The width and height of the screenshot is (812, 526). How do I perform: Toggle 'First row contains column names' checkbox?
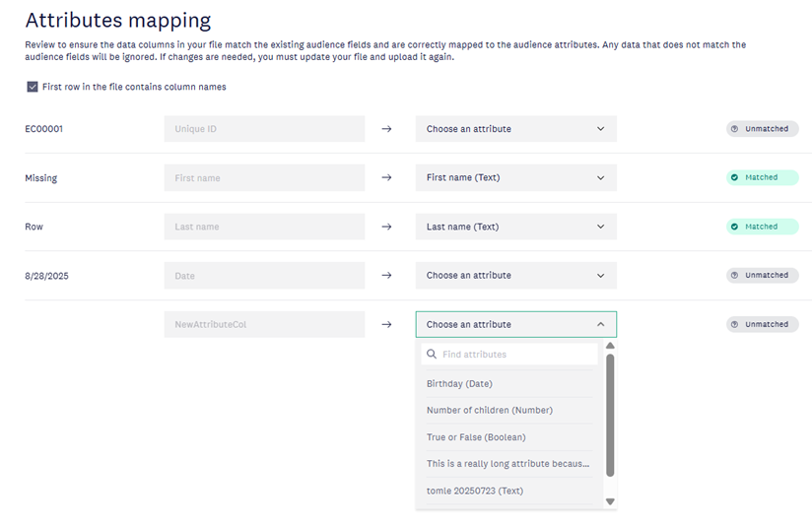point(33,87)
